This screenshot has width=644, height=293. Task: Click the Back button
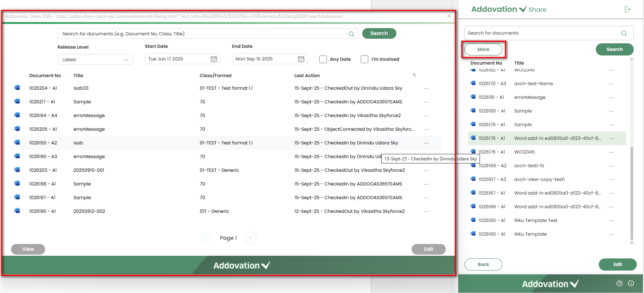pyautogui.click(x=483, y=264)
